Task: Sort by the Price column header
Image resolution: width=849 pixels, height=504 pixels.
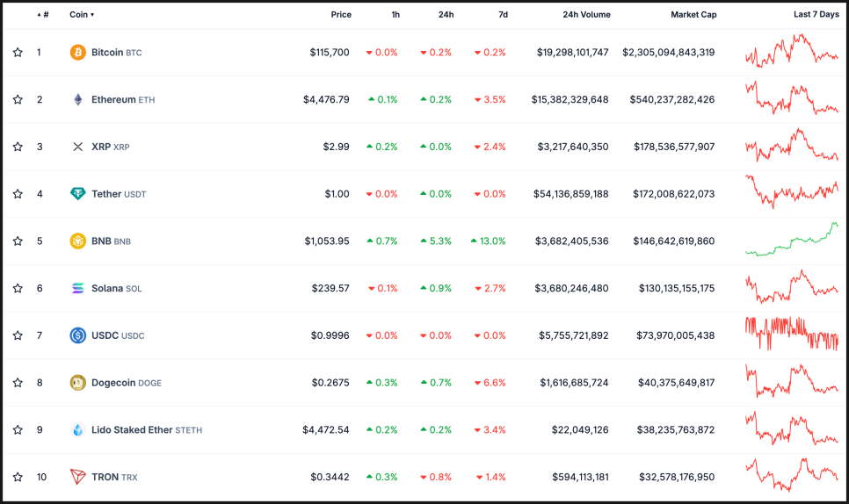Action: click(x=341, y=15)
